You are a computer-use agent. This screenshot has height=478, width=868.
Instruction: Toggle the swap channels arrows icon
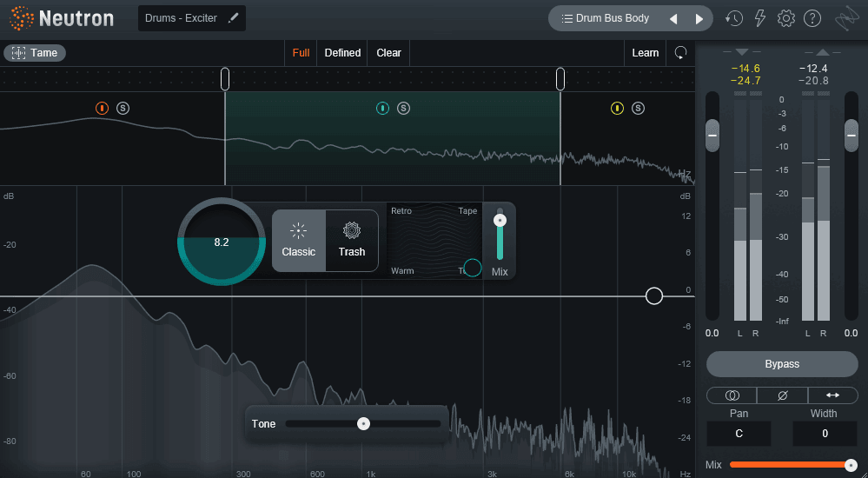click(x=833, y=395)
